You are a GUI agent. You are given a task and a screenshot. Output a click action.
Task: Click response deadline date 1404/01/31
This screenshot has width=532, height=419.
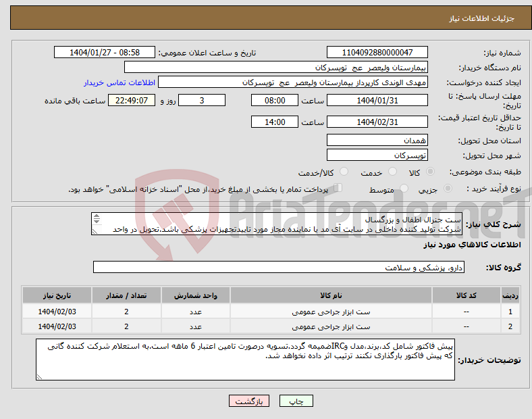tap(377, 100)
